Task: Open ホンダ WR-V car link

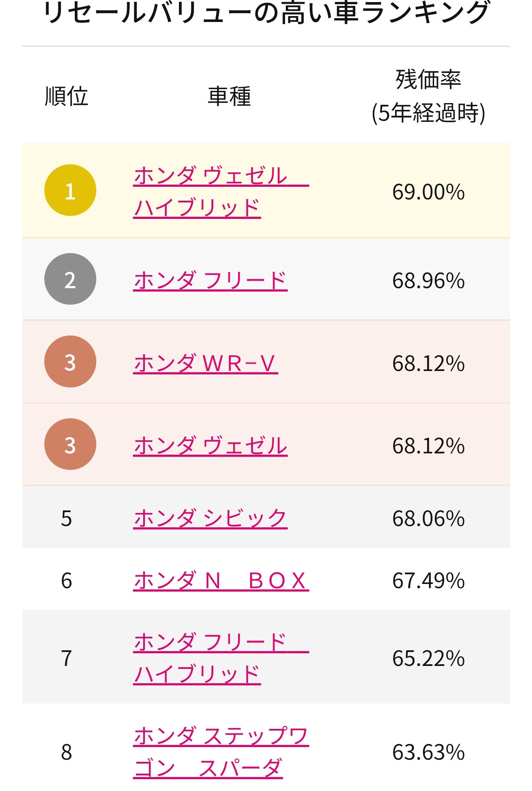Action: pyautogui.click(x=206, y=363)
